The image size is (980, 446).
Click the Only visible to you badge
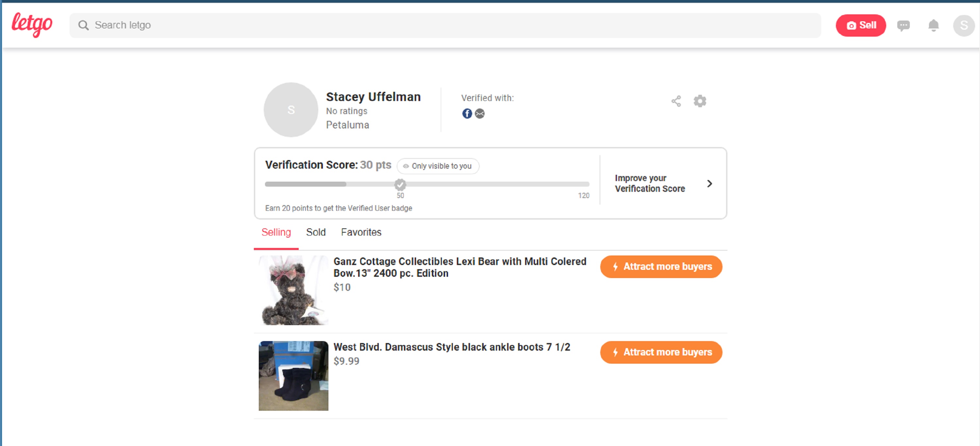pos(438,166)
